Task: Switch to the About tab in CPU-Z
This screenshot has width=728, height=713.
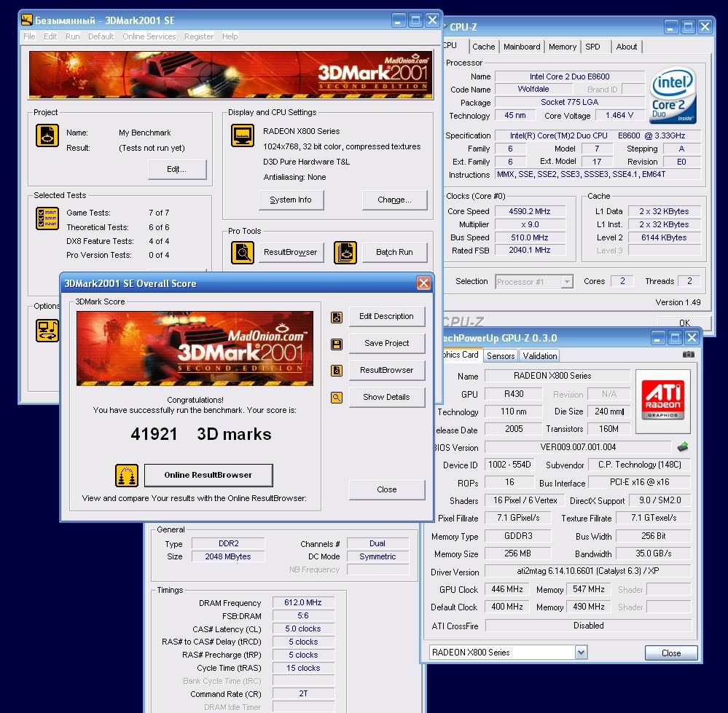Action: 626,47
